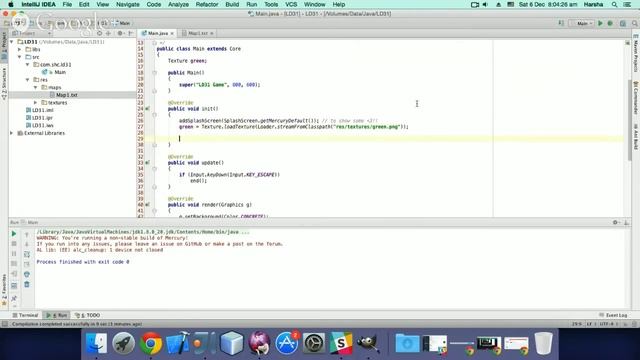Open System Preferences from the Dock
Screen dimensions: 640x360
(313, 343)
